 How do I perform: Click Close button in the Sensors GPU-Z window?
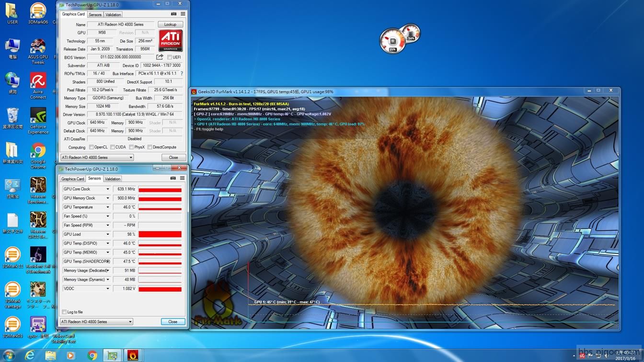click(172, 322)
